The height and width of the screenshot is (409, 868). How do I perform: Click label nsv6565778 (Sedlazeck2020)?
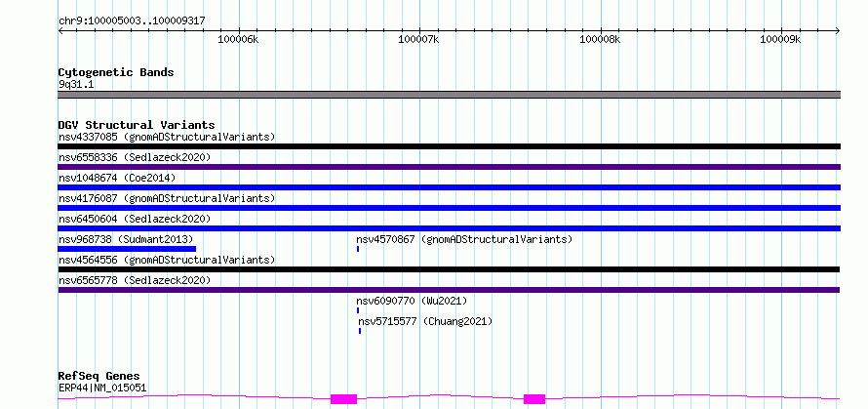click(x=135, y=280)
